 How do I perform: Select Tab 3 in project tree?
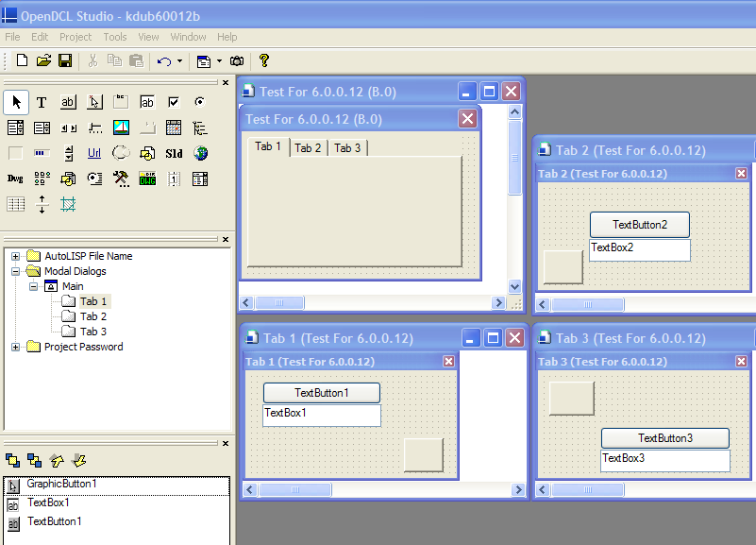pyautogui.click(x=93, y=332)
